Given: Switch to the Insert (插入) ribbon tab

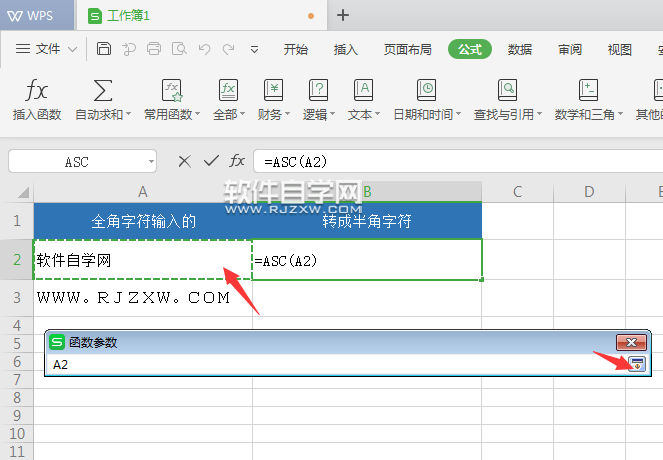Looking at the screenshot, I should coord(346,49).
